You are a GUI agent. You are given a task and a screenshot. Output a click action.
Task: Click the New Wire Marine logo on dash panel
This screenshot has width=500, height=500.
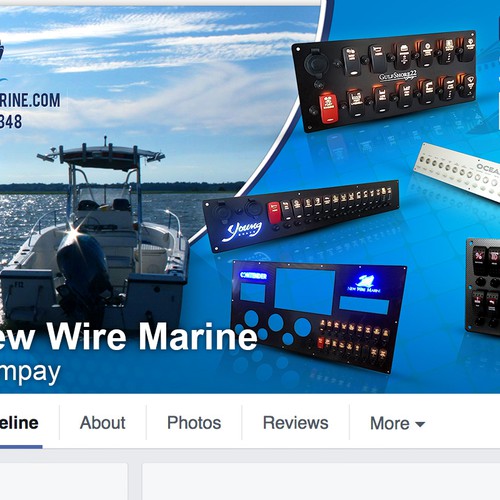pos(364,284)
